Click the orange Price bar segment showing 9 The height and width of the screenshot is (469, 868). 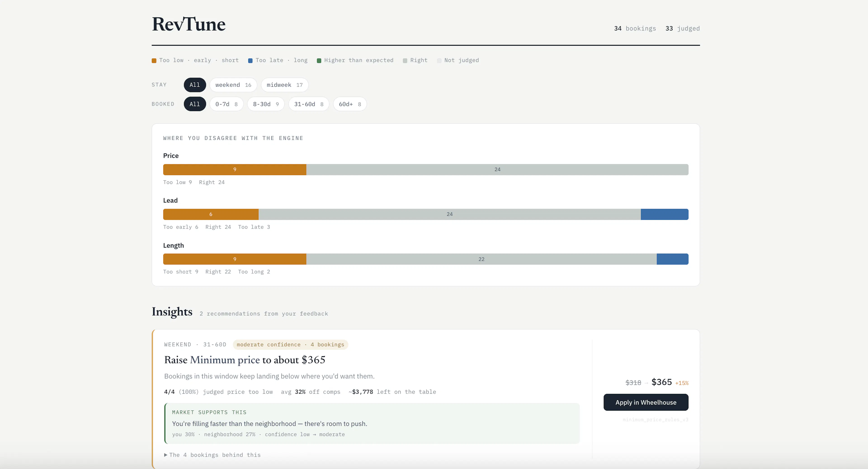pos(235,169)
